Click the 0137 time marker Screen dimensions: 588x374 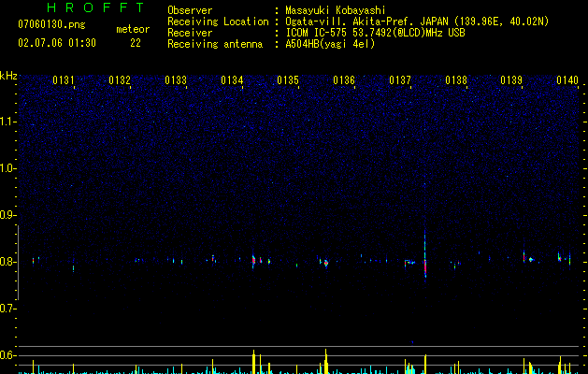[400, 80]
